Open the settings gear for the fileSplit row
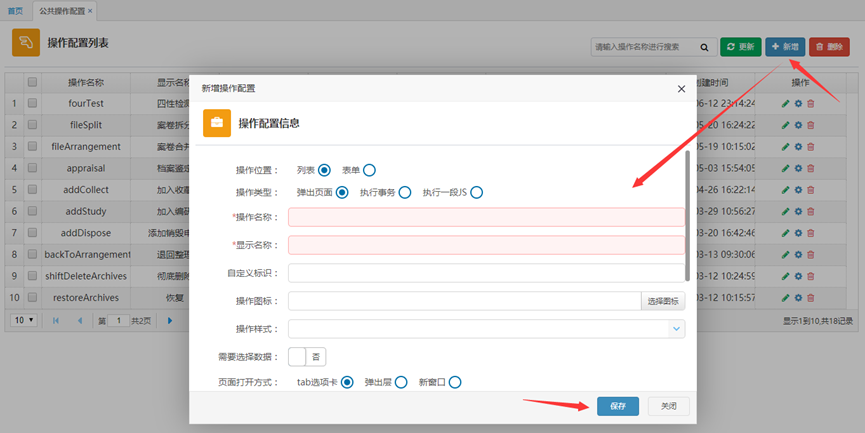This screenshot has width=865, height=433. tap(798, 125)
